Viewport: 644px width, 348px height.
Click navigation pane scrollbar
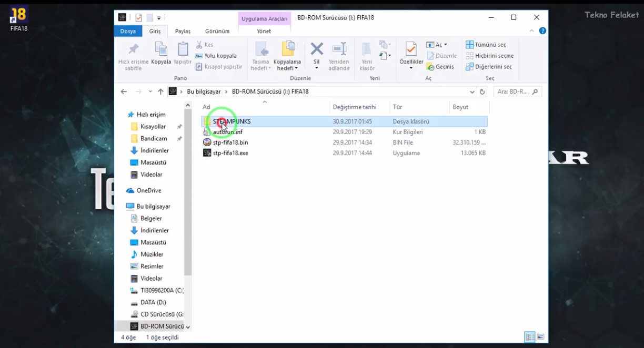[x=188, y=192]
